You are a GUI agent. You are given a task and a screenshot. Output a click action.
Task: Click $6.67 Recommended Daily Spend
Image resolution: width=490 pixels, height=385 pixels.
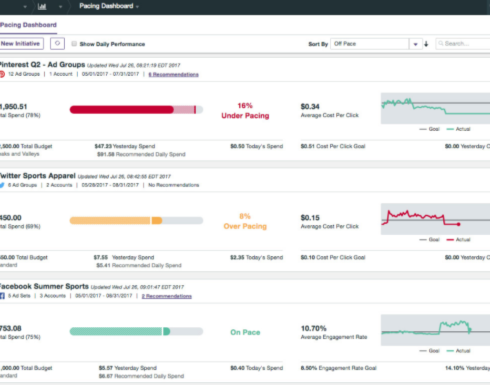pos(141,376)
